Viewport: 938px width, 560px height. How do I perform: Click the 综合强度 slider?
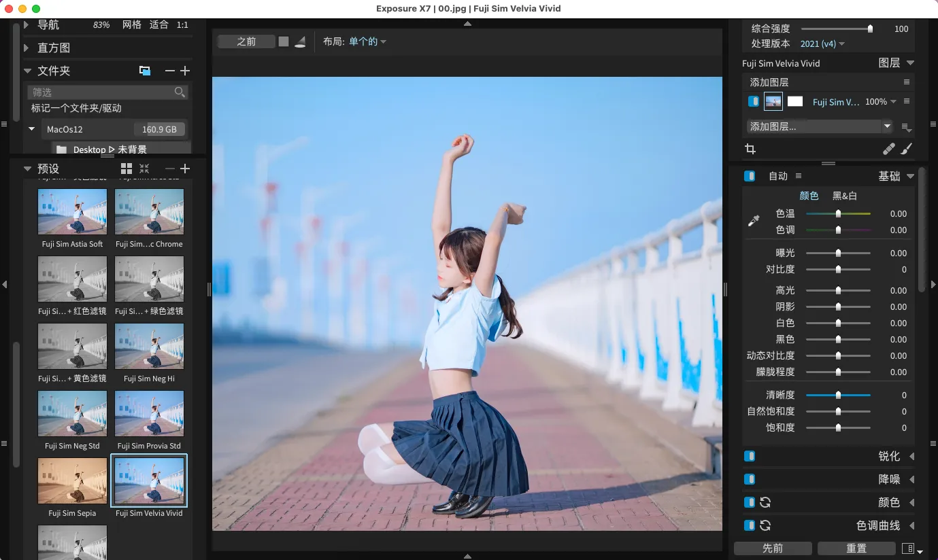tap(837, 29)
